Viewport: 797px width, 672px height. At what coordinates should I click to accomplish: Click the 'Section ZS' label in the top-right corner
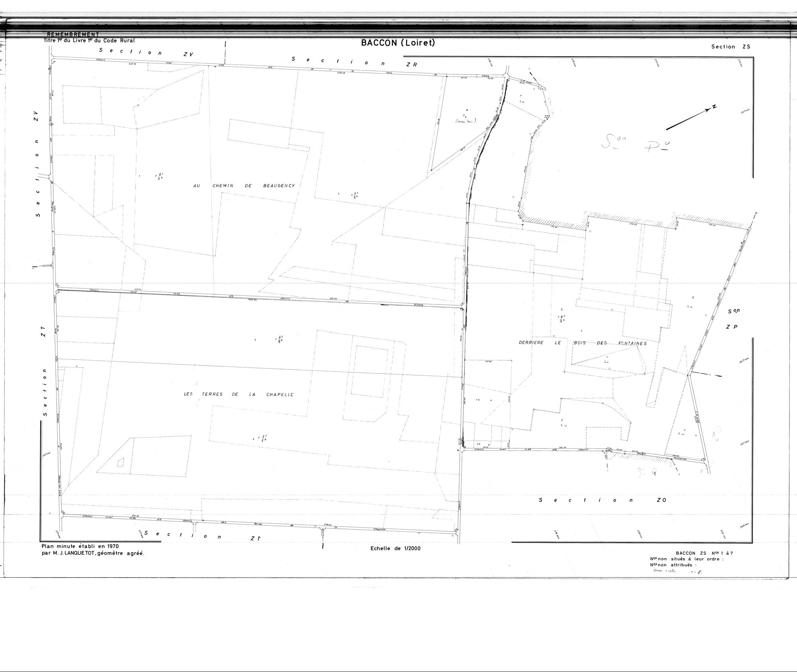[731, 47]
